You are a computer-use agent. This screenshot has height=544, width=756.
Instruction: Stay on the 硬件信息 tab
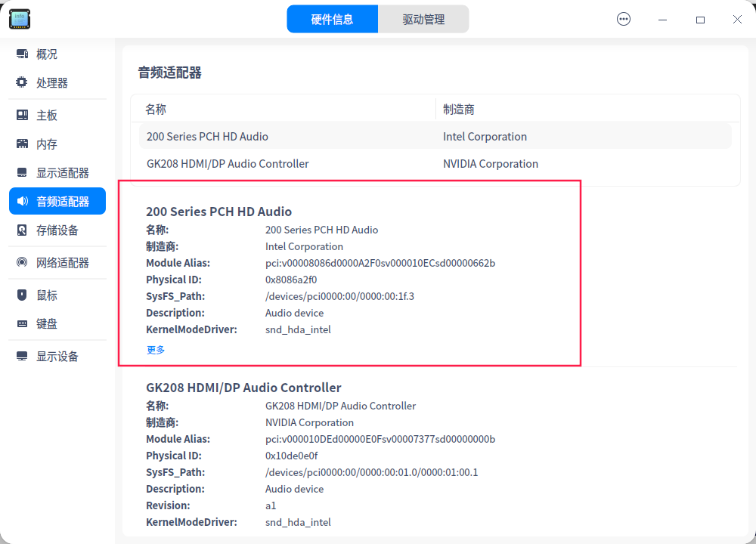point(333,18)
